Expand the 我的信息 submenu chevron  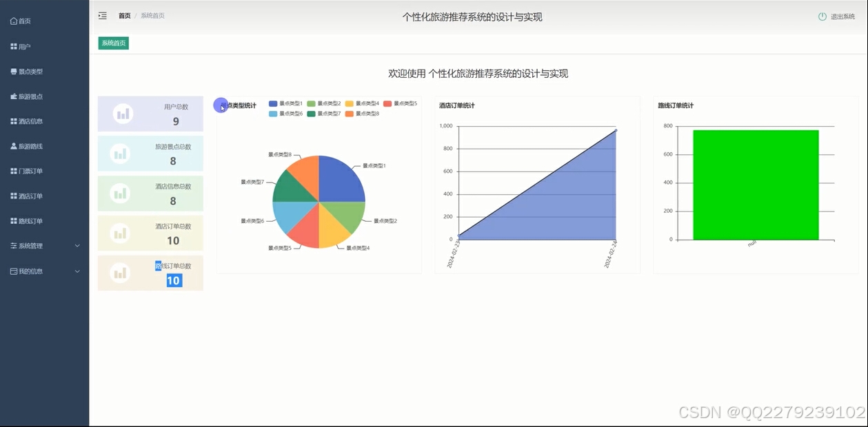pyautogui.click(x=77, y=271)
